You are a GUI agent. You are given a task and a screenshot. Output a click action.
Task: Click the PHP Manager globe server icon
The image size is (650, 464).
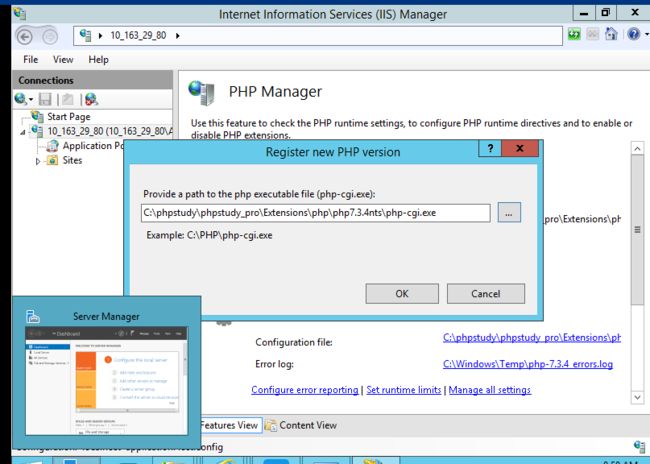click(x=202, y=92)
